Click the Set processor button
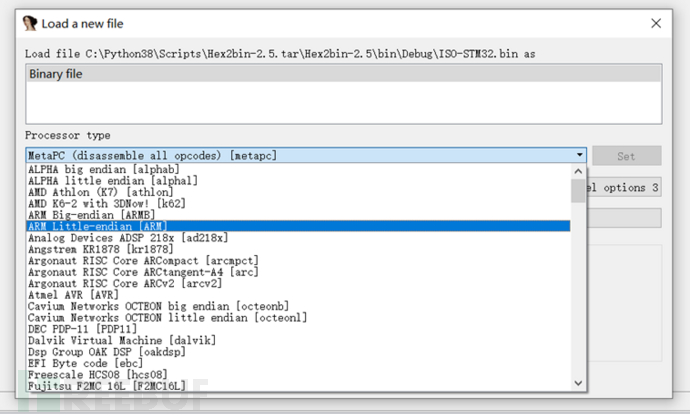 coord(626,156)
